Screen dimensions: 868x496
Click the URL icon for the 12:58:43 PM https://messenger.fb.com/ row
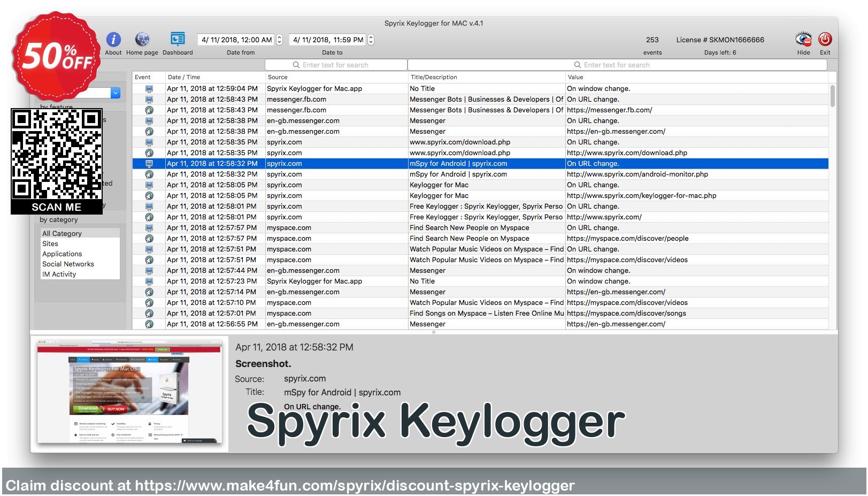coord(149,110)
